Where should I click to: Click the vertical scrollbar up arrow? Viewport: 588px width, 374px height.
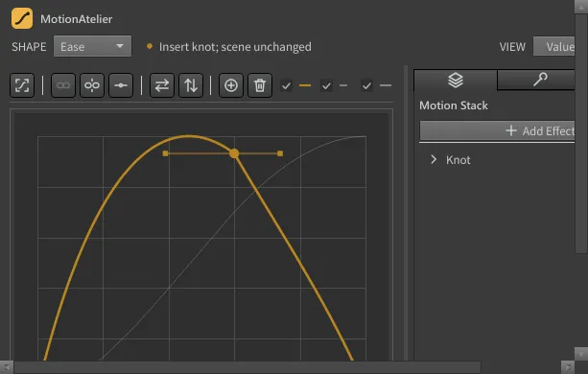click(x=581, y=7)
